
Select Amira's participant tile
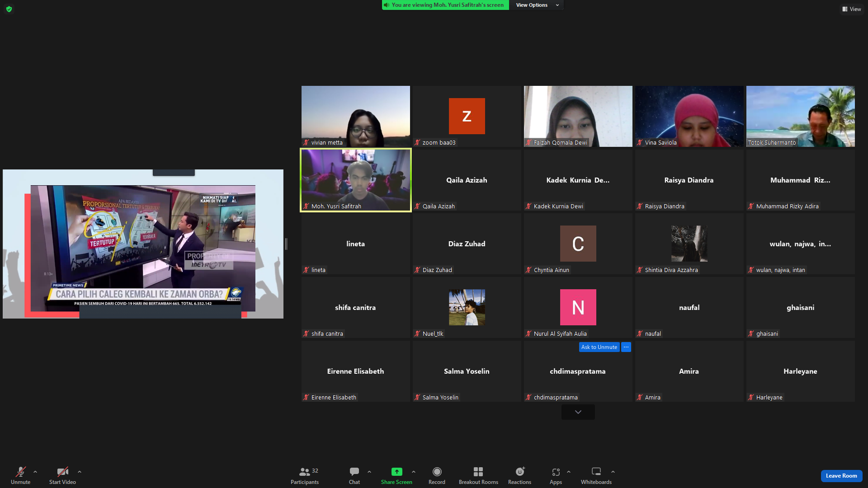coord(689,371)
